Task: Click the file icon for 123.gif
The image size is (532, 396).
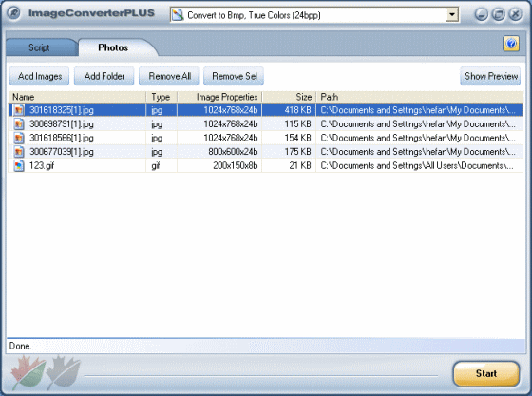Action: pos(19,166)
